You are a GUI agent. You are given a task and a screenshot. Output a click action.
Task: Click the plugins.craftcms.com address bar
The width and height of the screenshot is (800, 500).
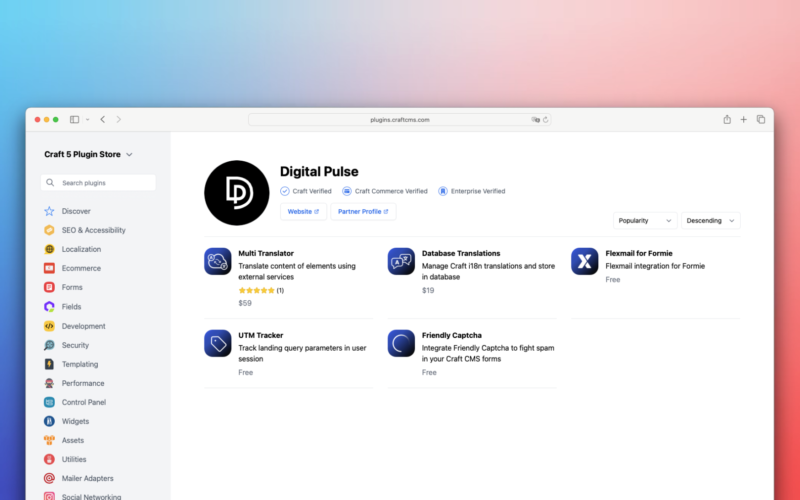coord(399,120)
